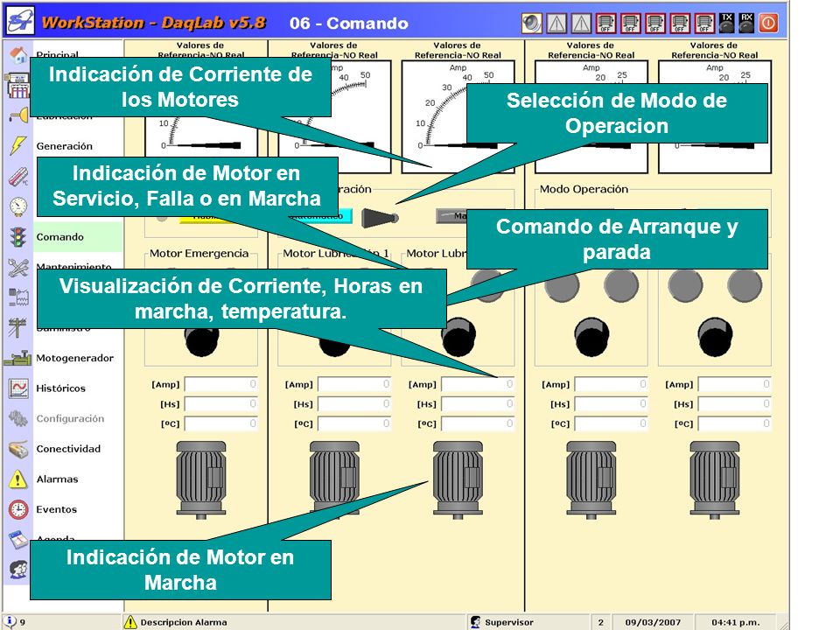Open Generación via the lightning bolt icon

click(18, 145)
